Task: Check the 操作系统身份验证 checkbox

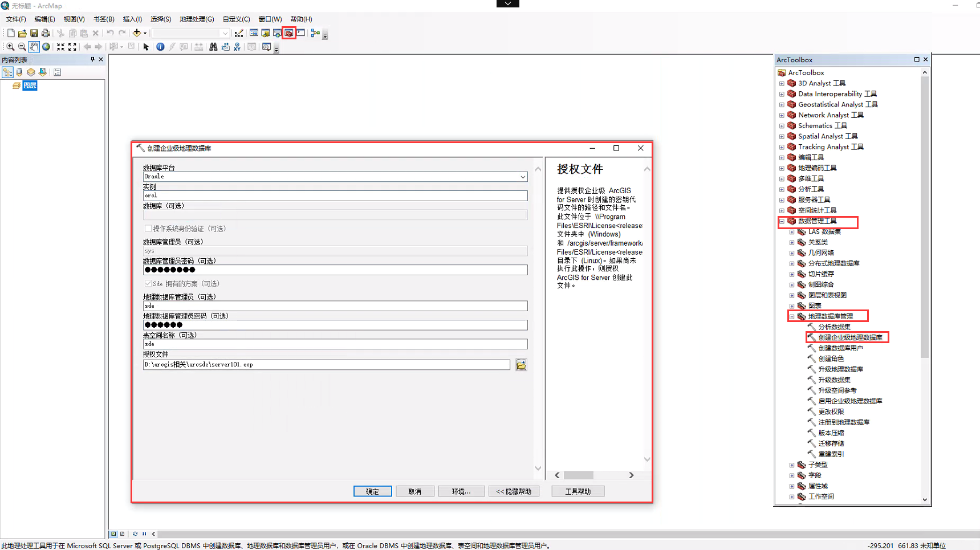Action: [x=148, y=228]
